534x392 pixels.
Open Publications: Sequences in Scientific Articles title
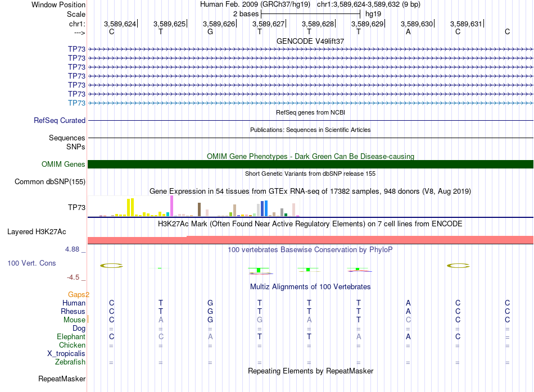click(x=310, y=130)
